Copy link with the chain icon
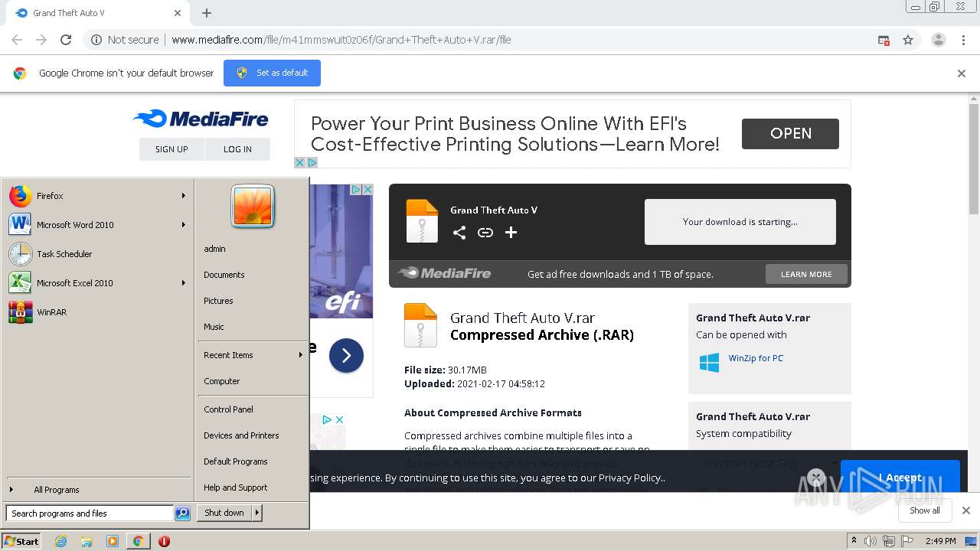Screen dimensions: 980x551 pyautogui.click(x=485, y=233)
